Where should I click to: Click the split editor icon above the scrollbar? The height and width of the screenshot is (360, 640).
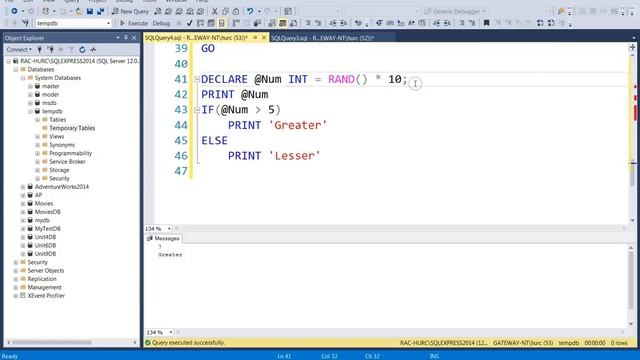click(x=632, y=47)
